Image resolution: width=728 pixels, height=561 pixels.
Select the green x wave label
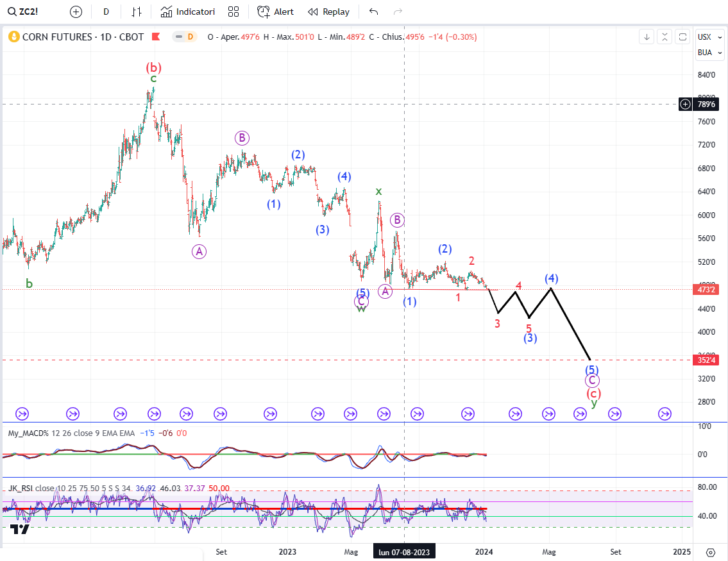(x=379, y=191)
